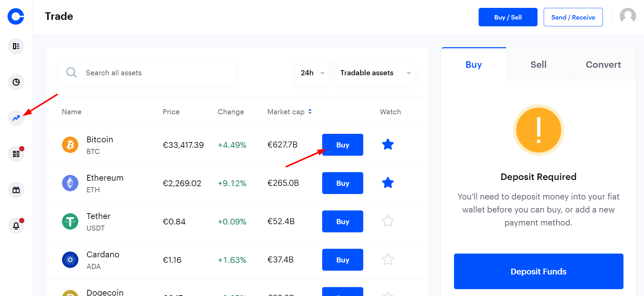Click the Watch column header
This screenshot has height=296, width=644.
point(390,112)
